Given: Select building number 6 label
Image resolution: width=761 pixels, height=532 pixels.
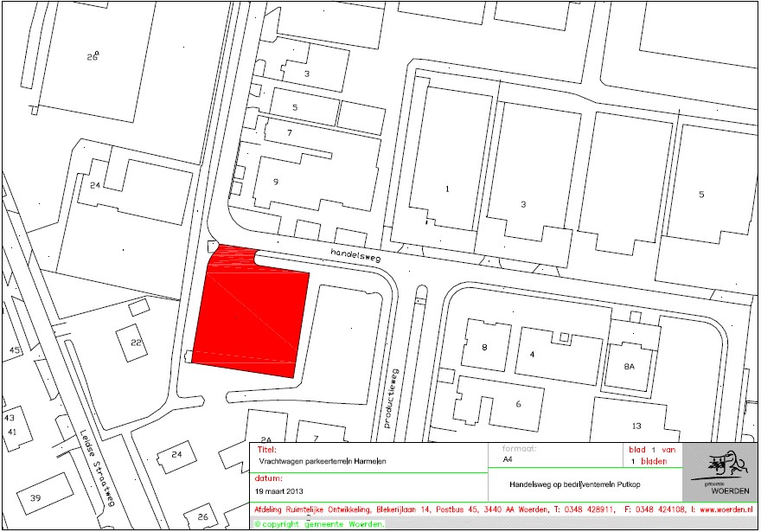Looking at the screenshot, I should (518, 404).
